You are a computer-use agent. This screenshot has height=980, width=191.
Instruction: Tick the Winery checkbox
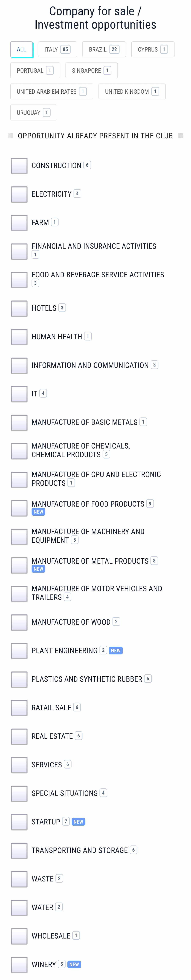(x=19, y=965)
